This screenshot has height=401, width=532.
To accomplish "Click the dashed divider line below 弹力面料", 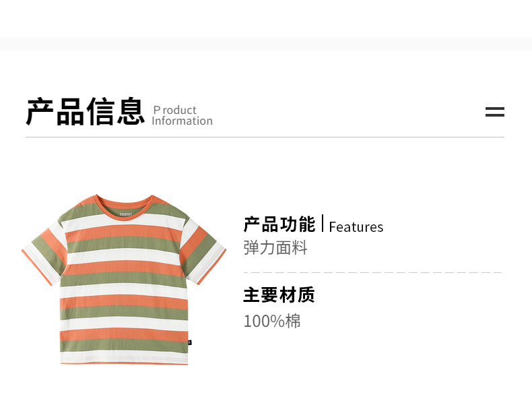I will pyautogui.click(x=372, y=272).
